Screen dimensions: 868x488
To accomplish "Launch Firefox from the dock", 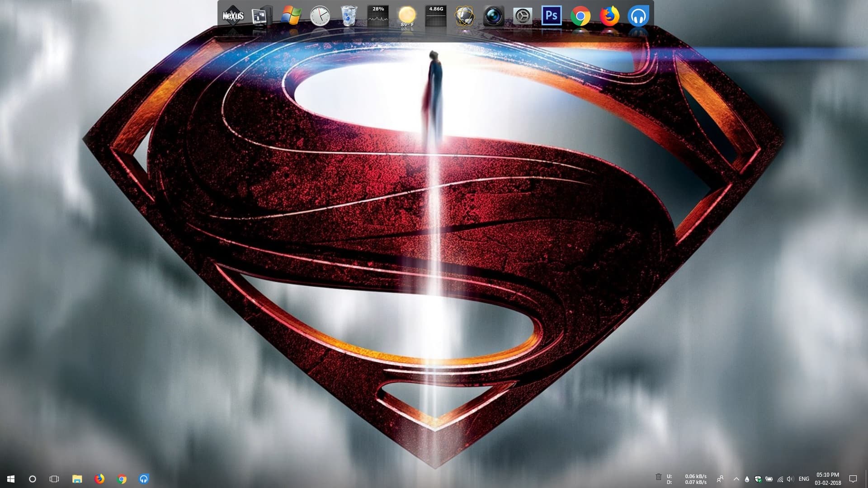I will (x=609, y=16).
